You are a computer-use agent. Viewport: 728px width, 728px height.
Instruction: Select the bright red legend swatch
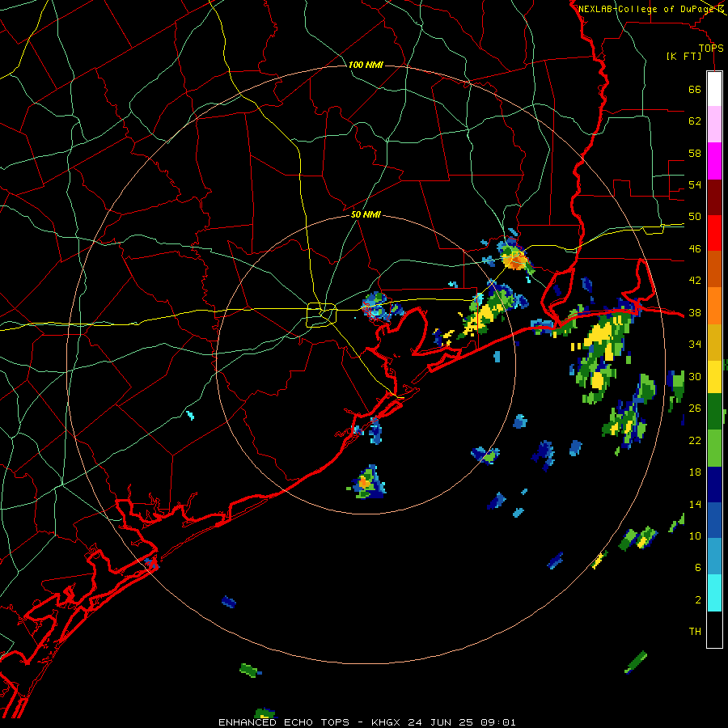point(714,233)
